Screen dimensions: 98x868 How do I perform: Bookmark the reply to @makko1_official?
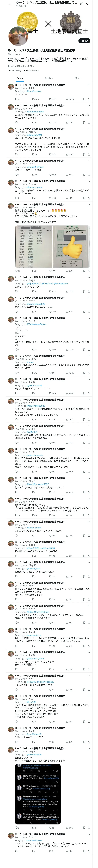click(84, 175)
